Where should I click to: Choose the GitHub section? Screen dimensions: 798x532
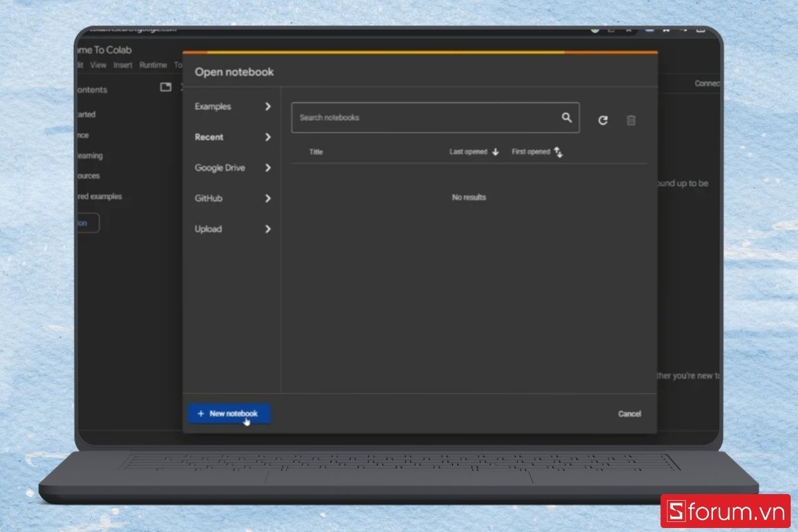pyautogui.click(x=208, y=198)
